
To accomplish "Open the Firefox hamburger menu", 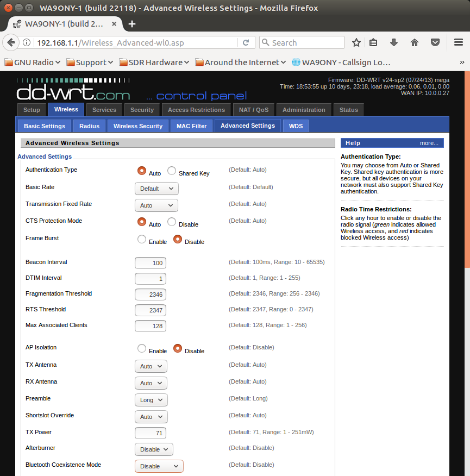I will point(458,42).
